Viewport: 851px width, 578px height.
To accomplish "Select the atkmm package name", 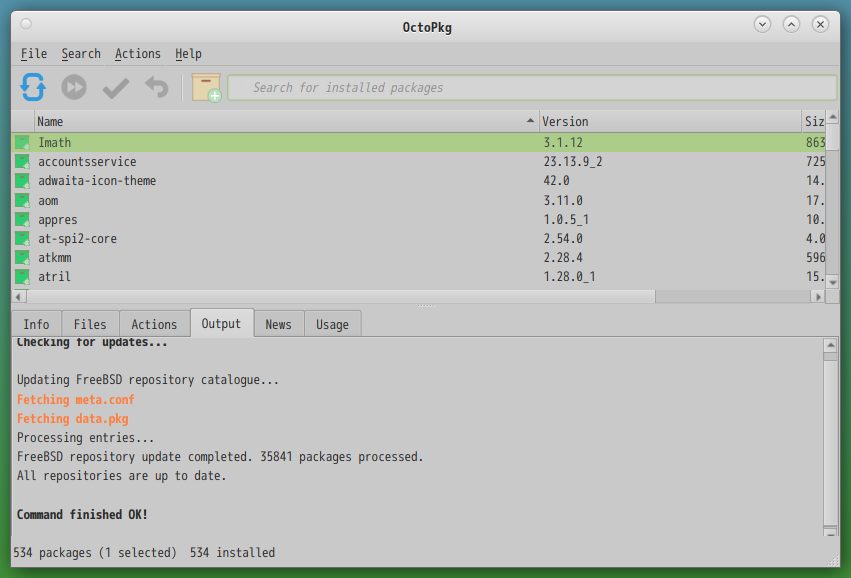I will 54,258.
